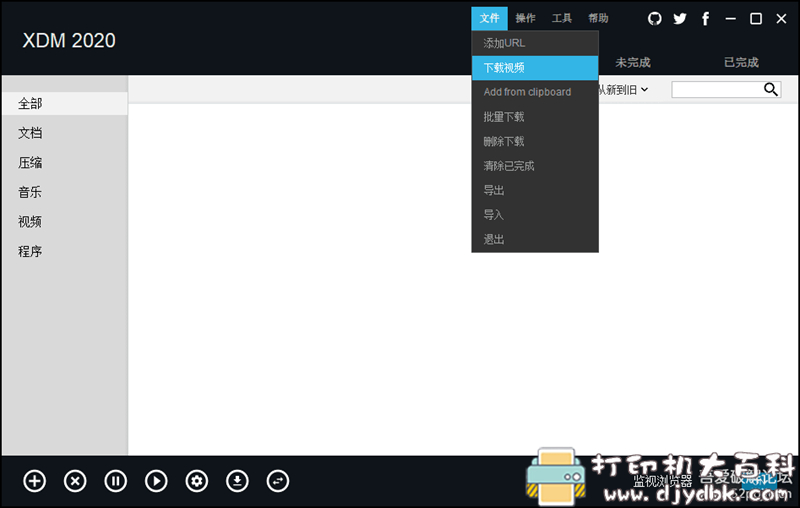This screenshot has width=800, height=508.
Task: Minimize the XDM window
Action: (731, 19)
